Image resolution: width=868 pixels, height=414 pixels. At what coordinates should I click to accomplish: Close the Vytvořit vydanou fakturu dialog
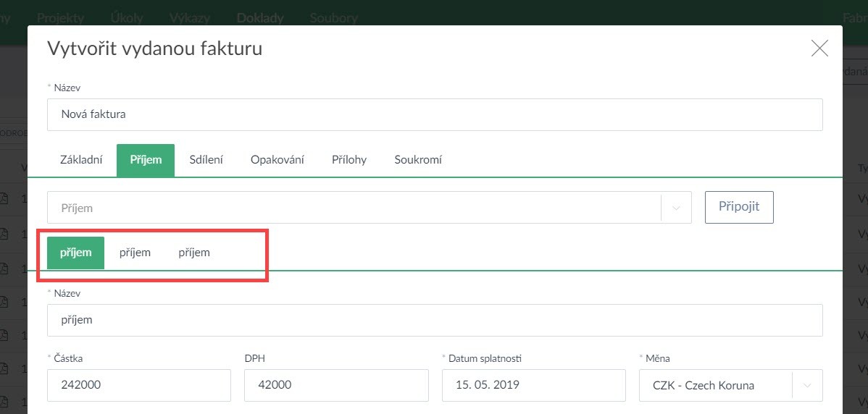819,48
